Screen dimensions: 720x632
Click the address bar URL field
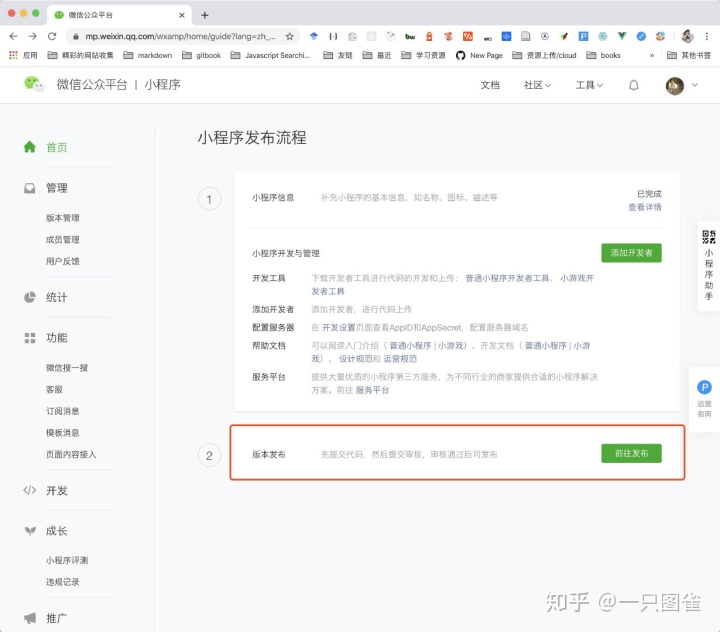click(x=180, y=36)
